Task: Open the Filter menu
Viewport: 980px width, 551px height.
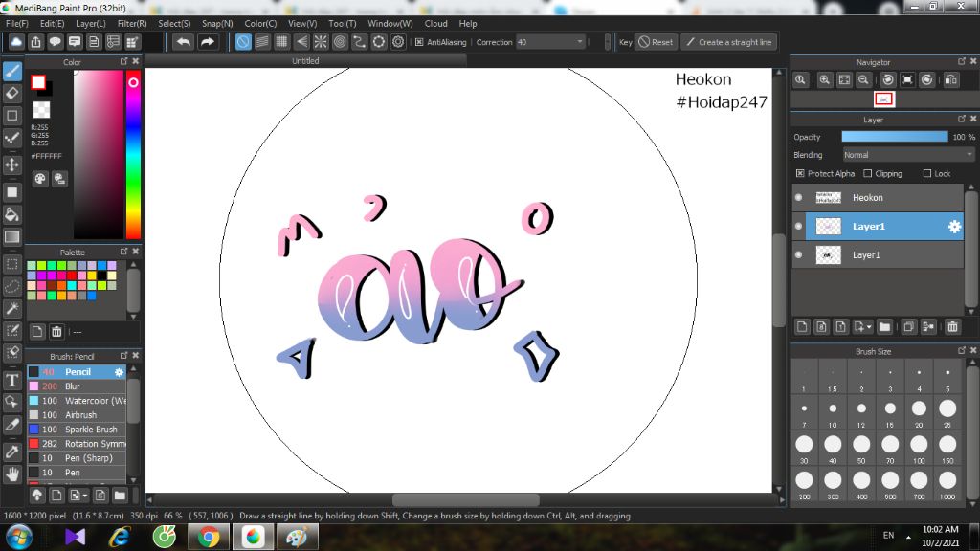Action: coord(132,23)
